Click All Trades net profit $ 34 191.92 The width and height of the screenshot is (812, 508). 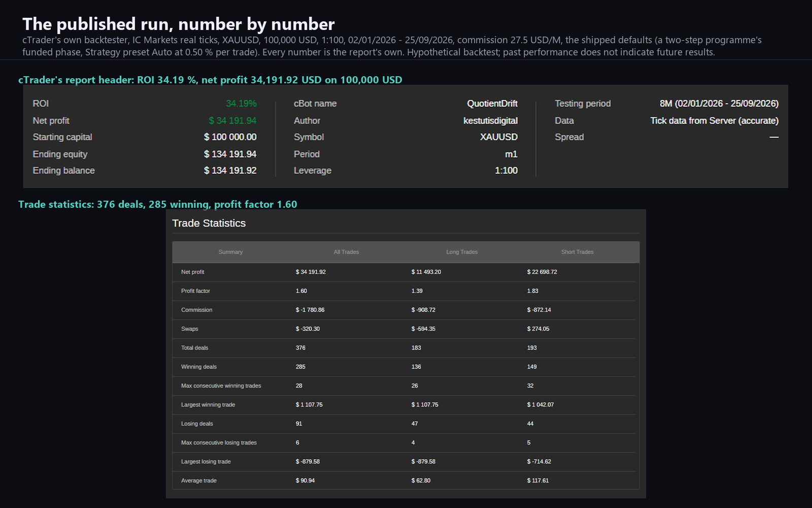[311, 272]
